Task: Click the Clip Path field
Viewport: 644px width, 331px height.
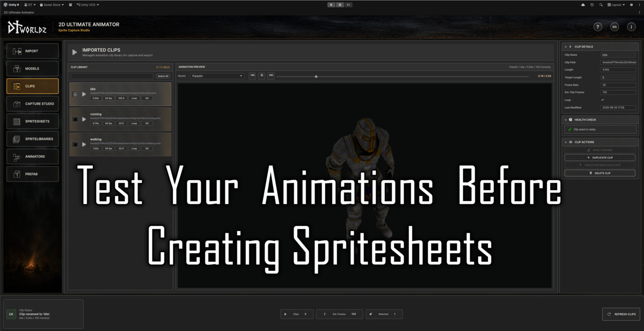Action: [x=618, y=62]
